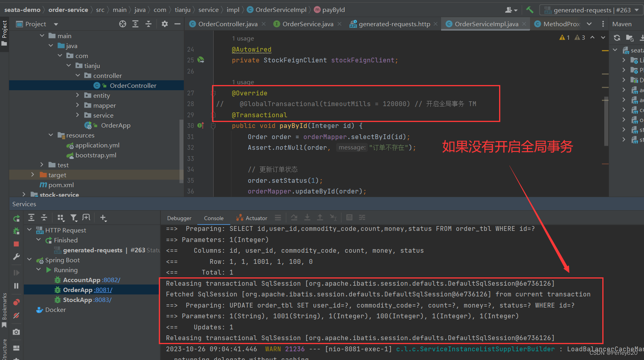Collapse the HTTP Request node in Services
Screen dimensions: 644x360
[29, 230]
